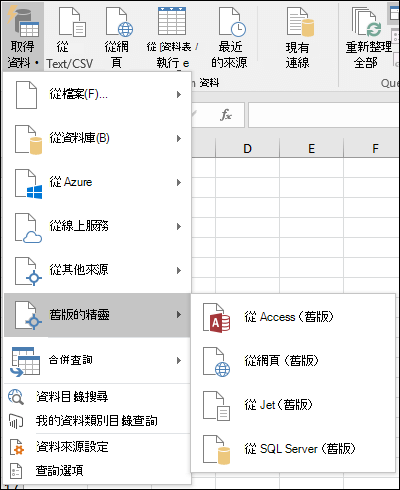Click the 從網頁 (From Web) ribbon icon
The height and width of the screenshot is (490, 400).
pyautogui.click(x=119, y=22)
